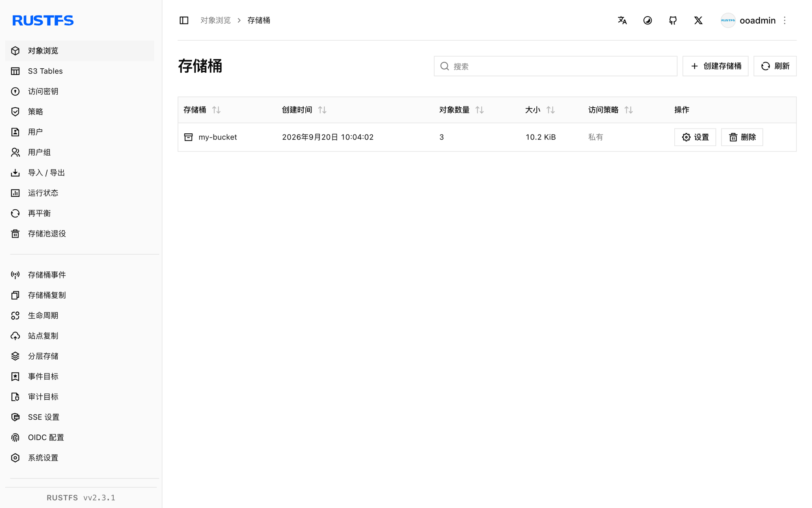This screenshot has width=812, height=508.
Task: Open the language translation switcher
Action: (622, 20)
